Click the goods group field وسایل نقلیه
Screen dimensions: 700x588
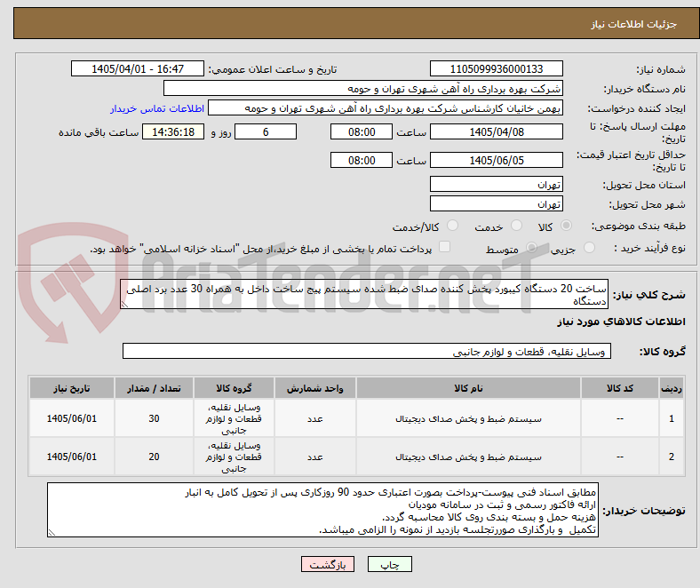pos(367,352)
